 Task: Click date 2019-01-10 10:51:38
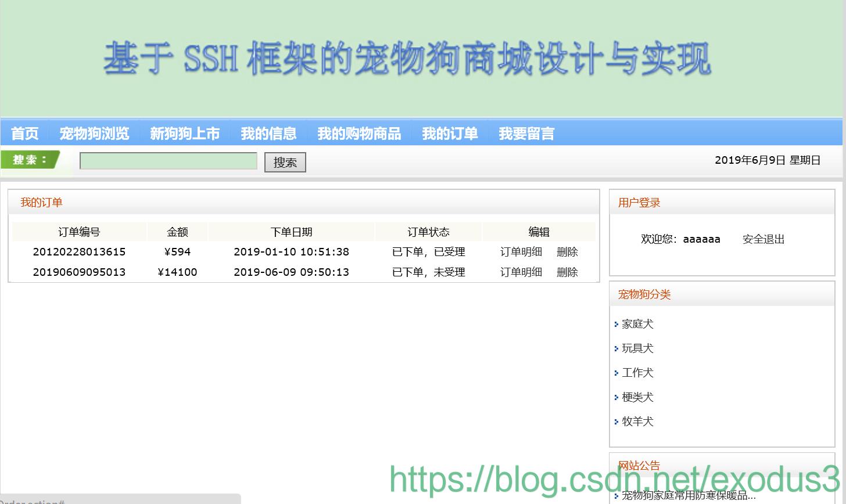(291, 252)
